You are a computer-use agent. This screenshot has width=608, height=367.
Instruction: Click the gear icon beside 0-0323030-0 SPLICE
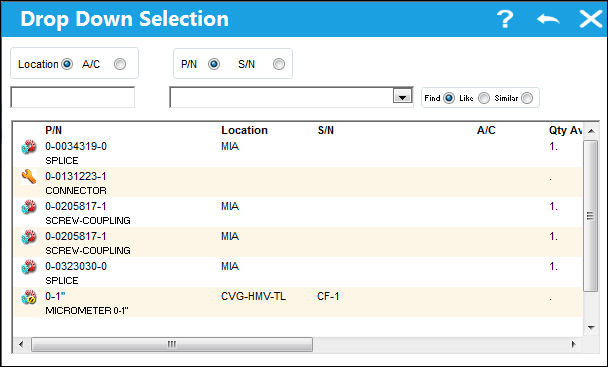pyautogui.click(x=29, y=267)
